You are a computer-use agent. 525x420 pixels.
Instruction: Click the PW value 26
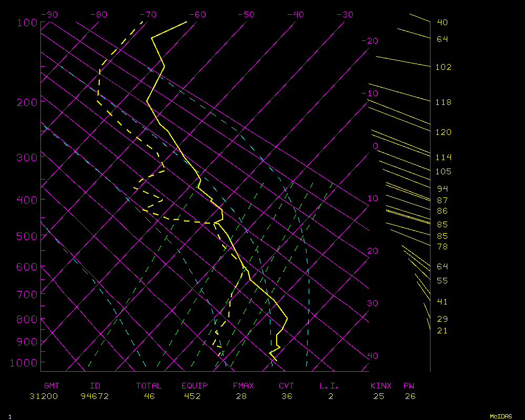click(x=410, y=396)
